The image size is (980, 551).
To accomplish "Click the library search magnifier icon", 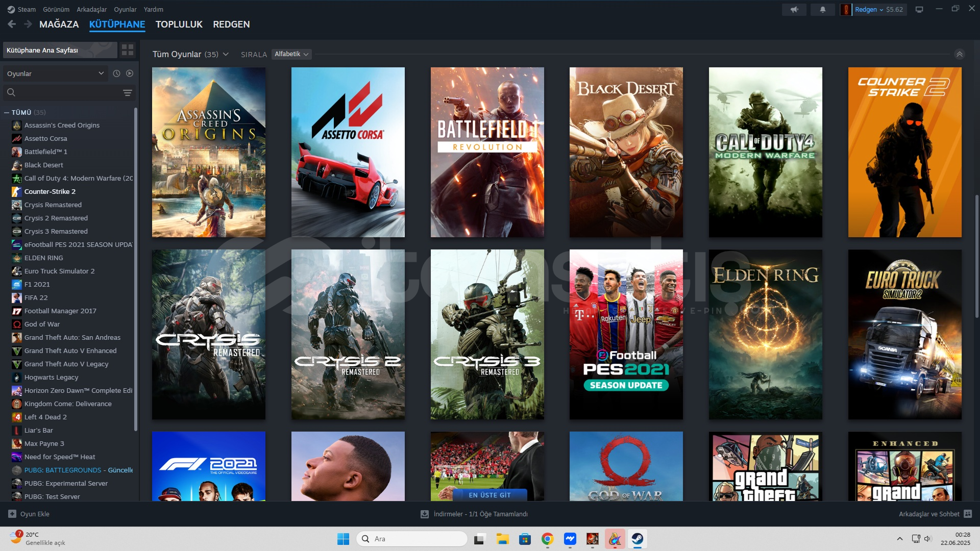I will (x=11, y=92).
